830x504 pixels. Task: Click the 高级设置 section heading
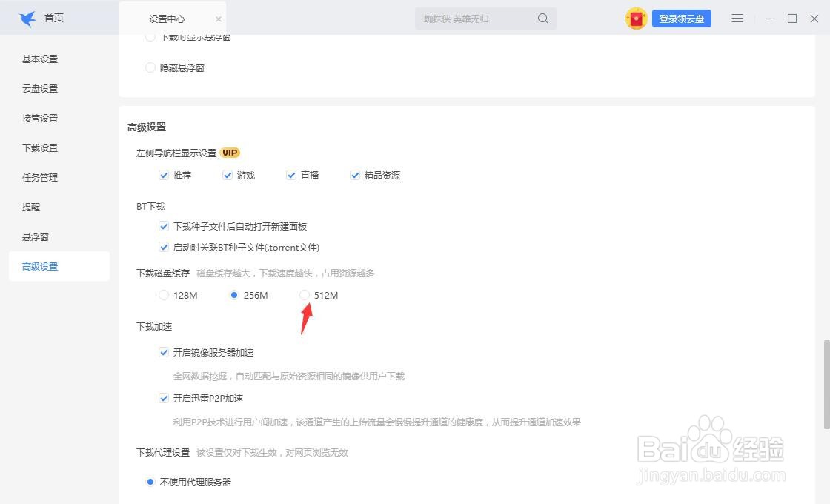pyautogui.click(x=147, y=127)
